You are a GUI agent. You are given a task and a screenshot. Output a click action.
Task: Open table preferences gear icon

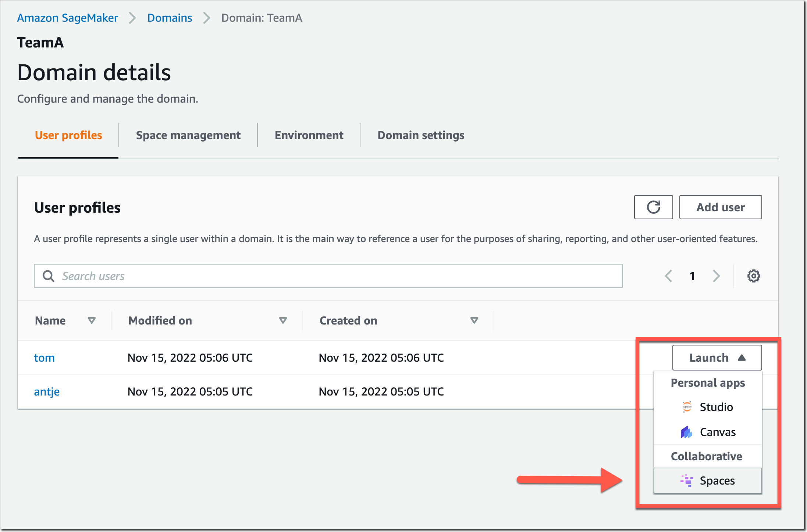tap(753, 276)
